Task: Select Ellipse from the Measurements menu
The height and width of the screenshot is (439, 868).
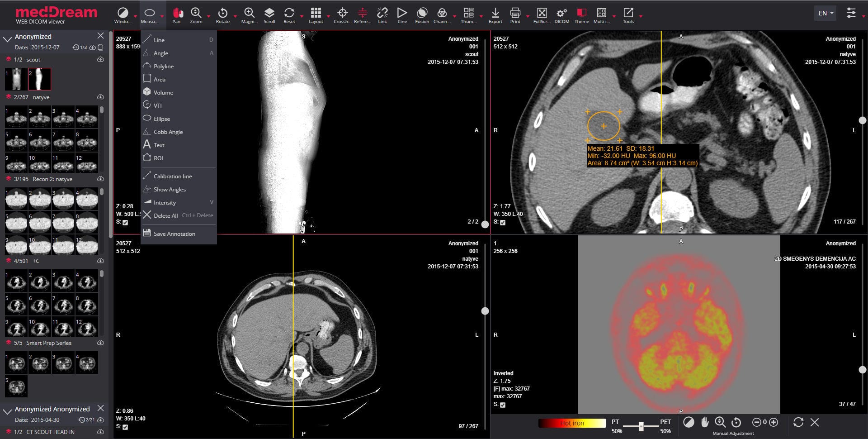Action: 161,118
